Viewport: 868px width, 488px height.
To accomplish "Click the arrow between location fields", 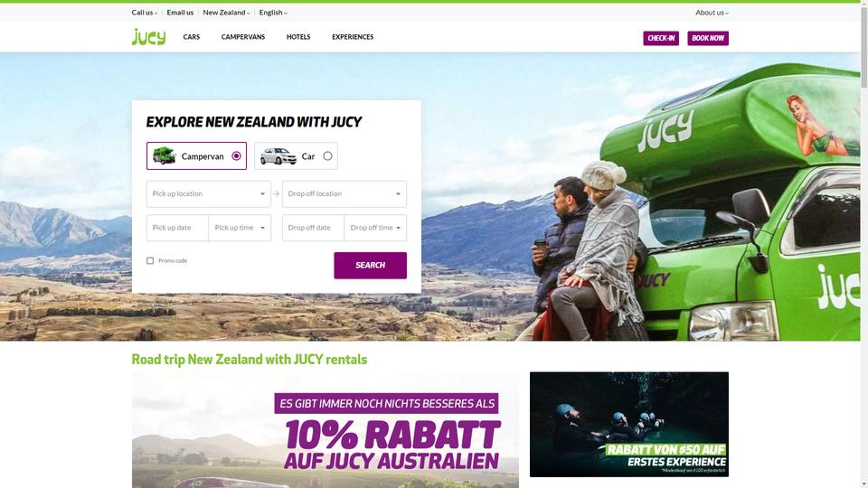I will click(277, 193).
